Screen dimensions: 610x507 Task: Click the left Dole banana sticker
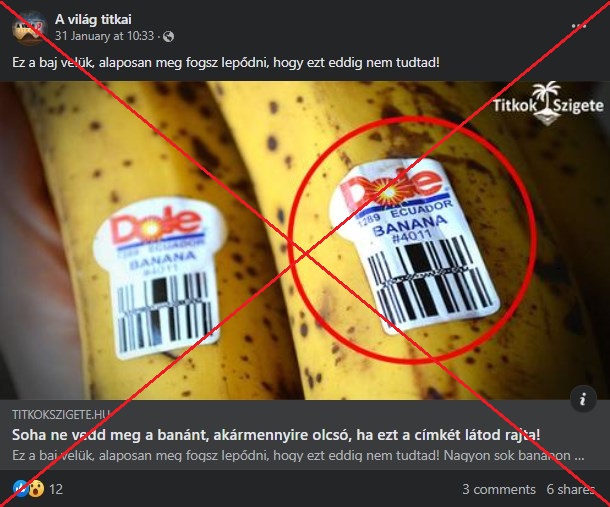pyautogui.click(x=159, y=278)
